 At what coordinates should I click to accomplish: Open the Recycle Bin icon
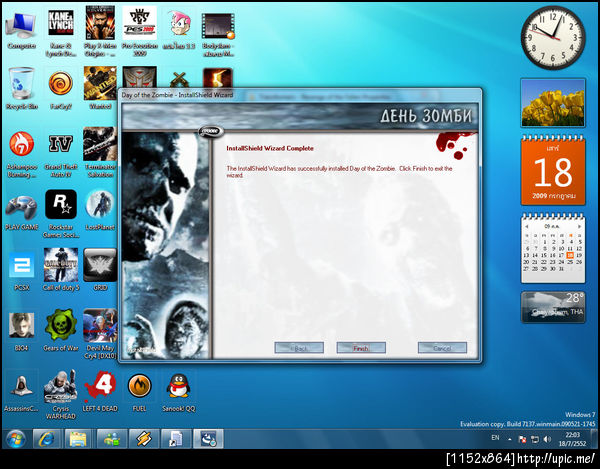(x=21, y=89)
